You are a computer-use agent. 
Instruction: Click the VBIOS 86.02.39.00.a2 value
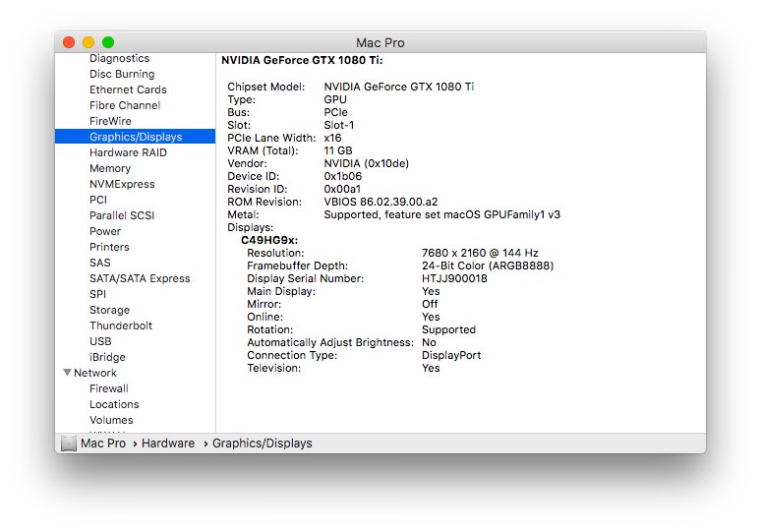(x=380, y=202)
